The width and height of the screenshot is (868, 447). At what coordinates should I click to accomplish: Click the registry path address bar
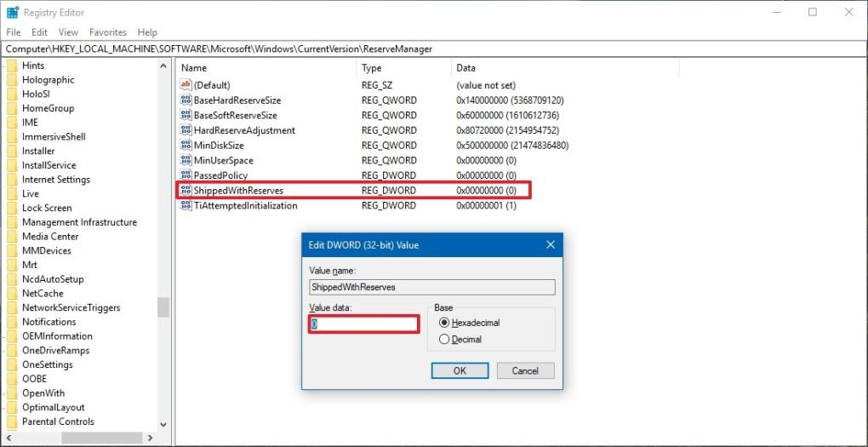(425, 49)
